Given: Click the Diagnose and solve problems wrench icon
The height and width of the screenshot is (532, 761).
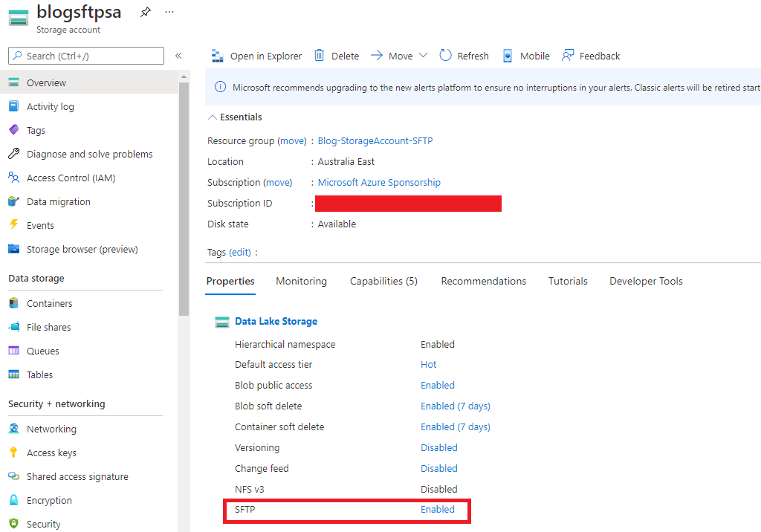Looking at the screenshot, I should tap(13, 154).
